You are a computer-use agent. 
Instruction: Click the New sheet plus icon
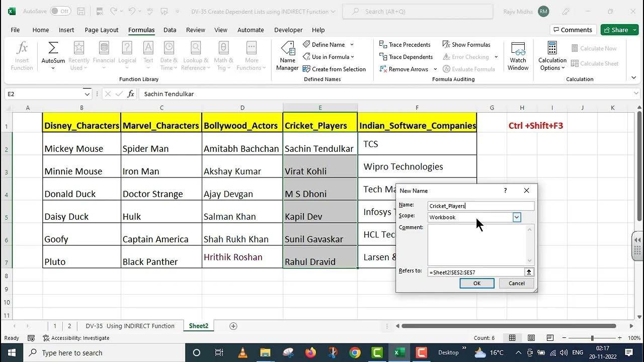(233, 326)
